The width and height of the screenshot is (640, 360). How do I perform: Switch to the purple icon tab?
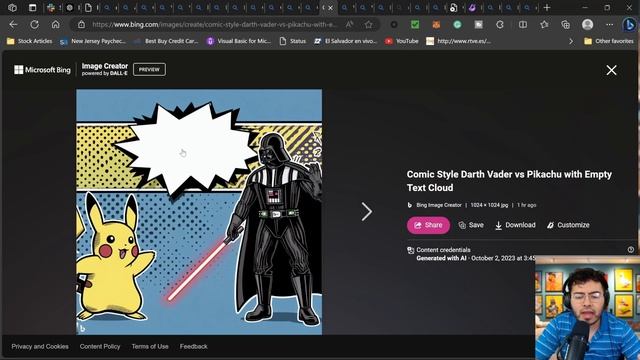tap(472, 7)
